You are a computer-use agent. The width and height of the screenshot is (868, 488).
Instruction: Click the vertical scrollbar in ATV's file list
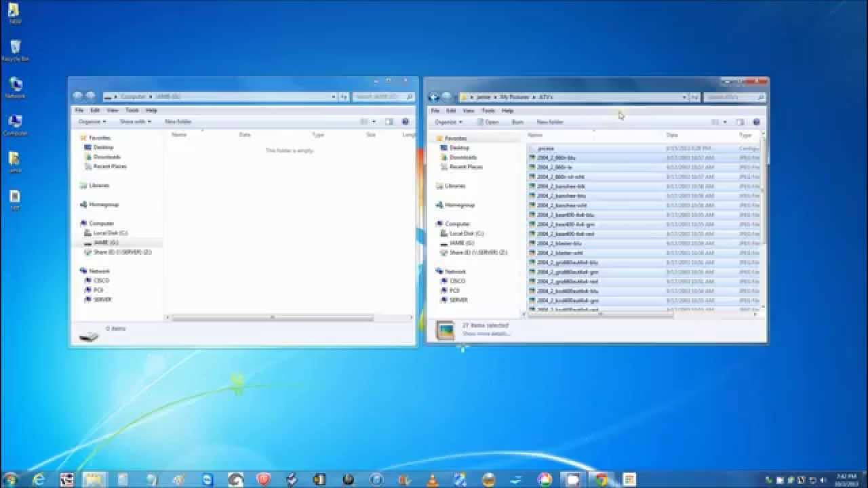click(x=763, y=190)
